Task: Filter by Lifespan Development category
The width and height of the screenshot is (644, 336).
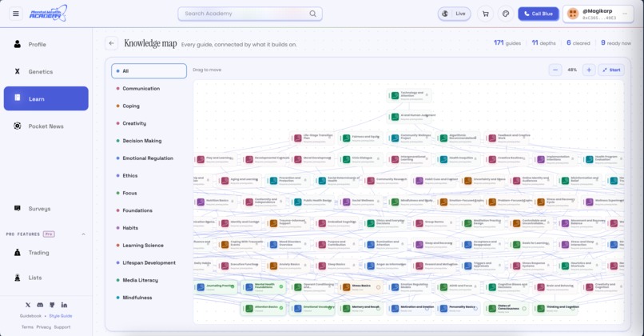Action: pos(149,262)
